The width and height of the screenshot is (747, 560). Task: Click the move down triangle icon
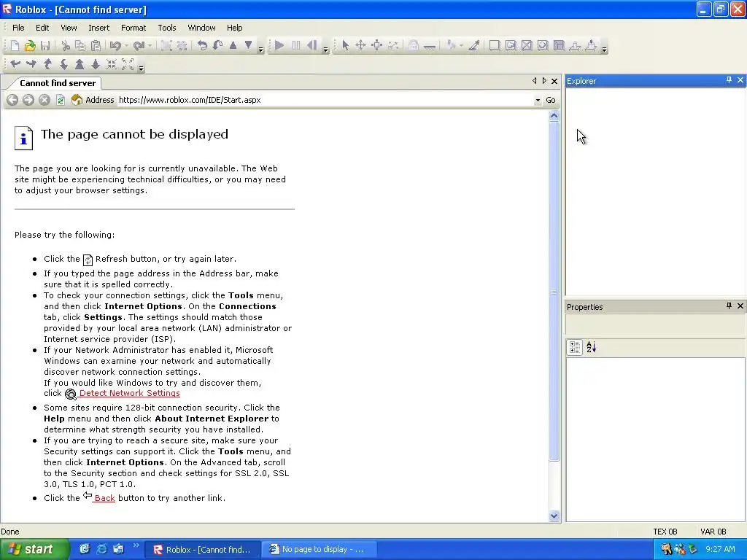(248, 46)
